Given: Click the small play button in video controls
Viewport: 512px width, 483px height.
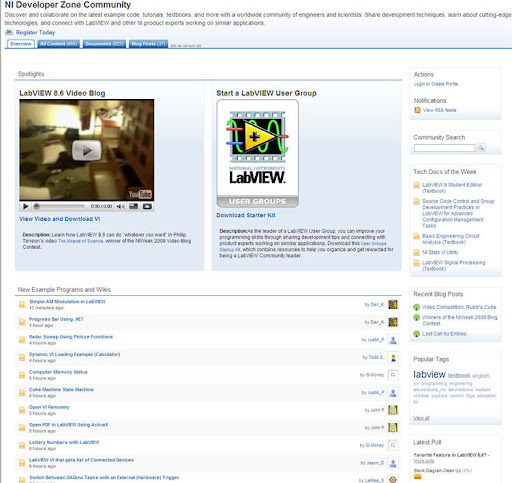Looking at the screenshot, I should 26,206.
